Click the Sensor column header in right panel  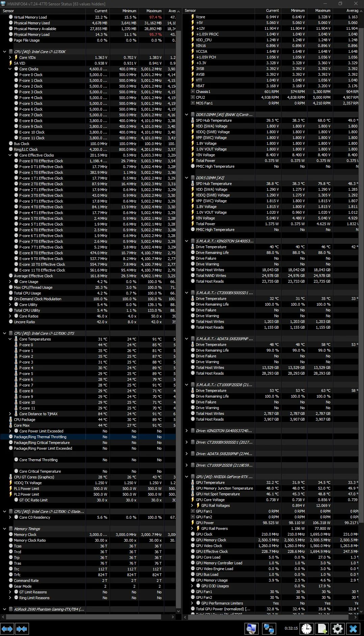click(x=219, y=11)
